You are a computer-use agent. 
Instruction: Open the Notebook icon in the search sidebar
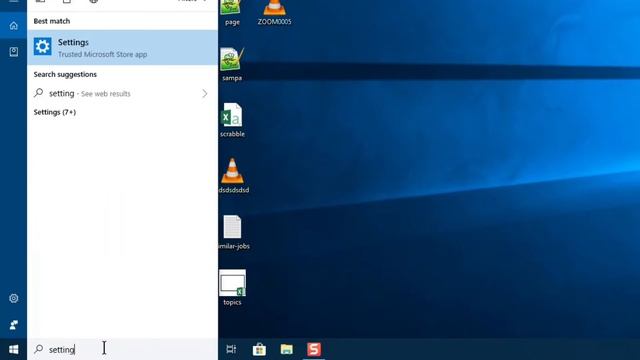point(13,51)
